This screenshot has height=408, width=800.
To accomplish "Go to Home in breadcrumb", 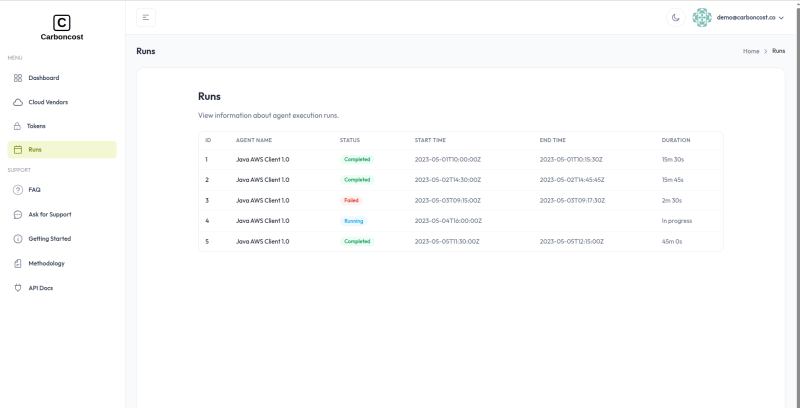I will 750,51.
